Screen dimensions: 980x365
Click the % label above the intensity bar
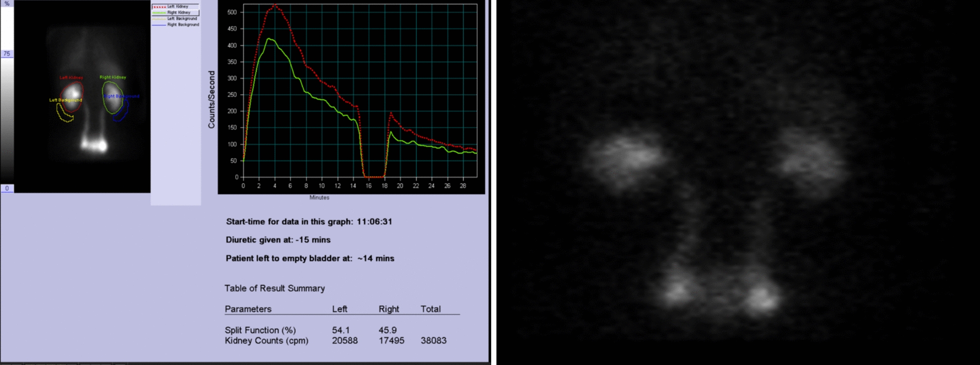7,4
